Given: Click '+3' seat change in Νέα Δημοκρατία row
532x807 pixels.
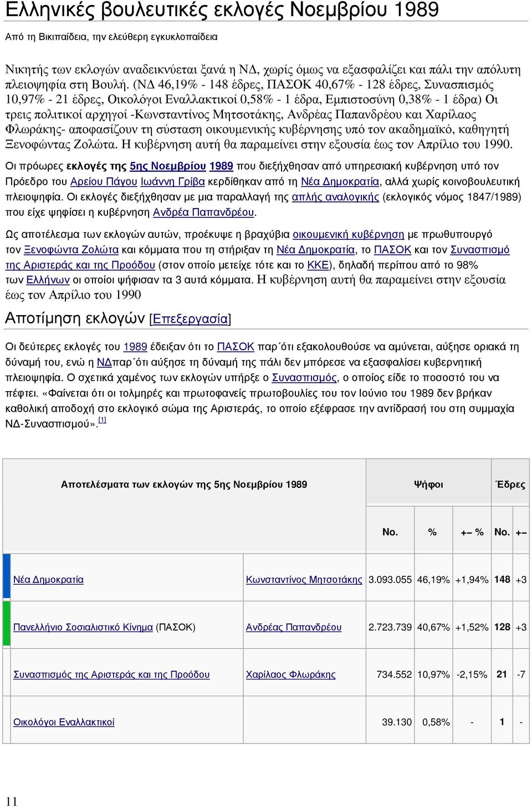Looking at the screenshot, I should click(521, 580).
